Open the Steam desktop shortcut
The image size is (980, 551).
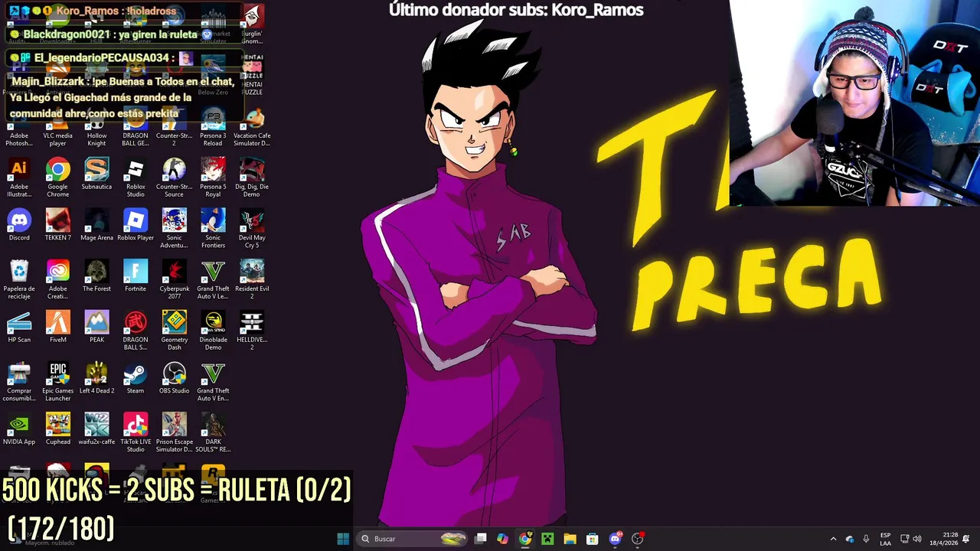136,378
